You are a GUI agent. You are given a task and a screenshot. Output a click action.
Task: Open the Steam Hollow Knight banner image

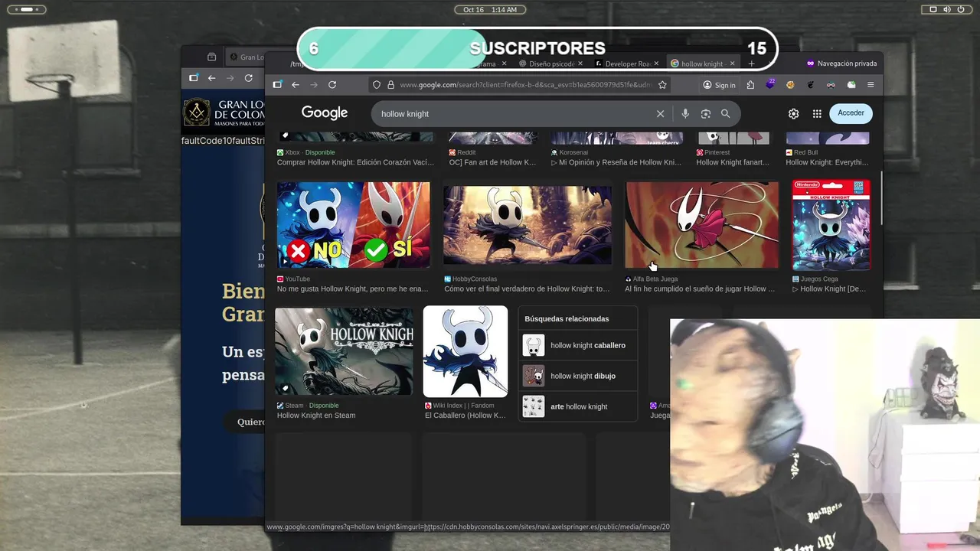tap(344, 352)
